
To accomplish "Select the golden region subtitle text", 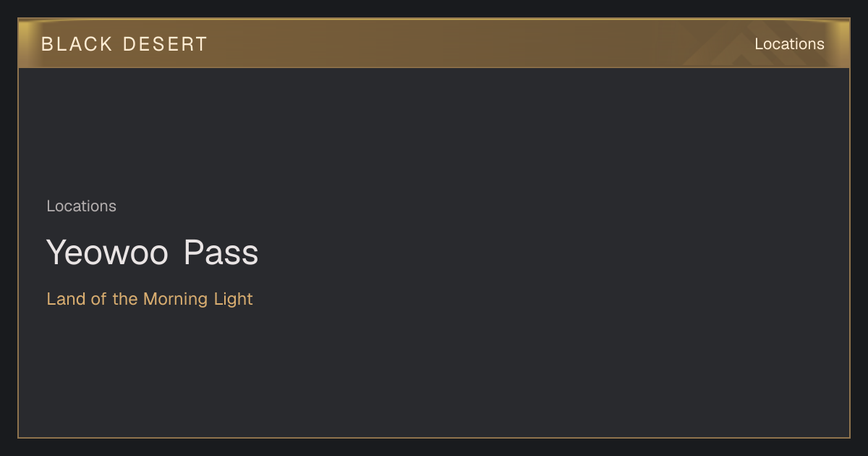I will tap(150, 299).
